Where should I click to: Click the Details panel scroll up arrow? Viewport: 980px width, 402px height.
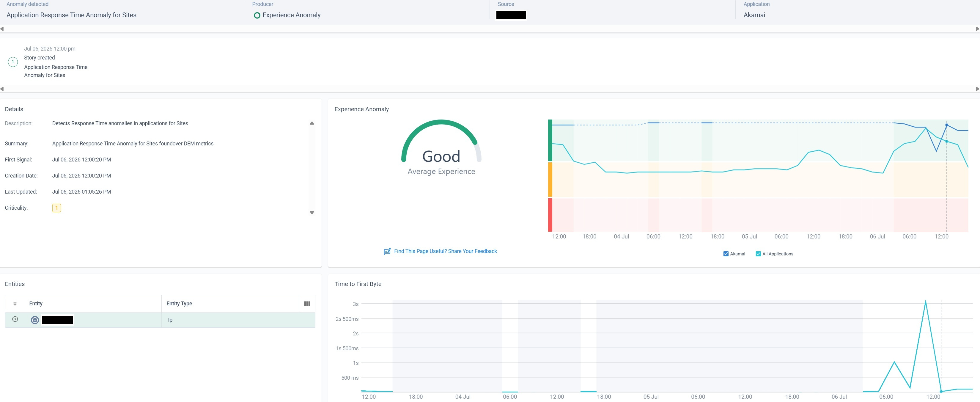(x=312, y=123)
